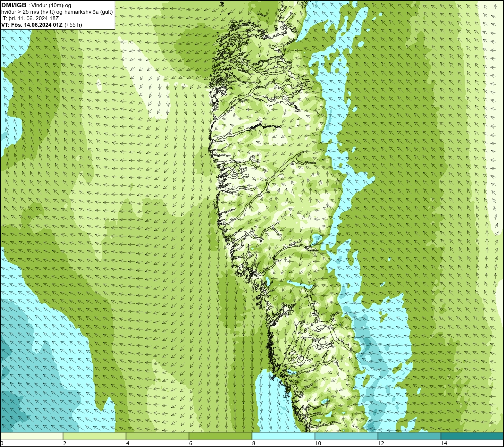Click the 2–4 m/s light green swatch
Viewport: 504px width, 447px height.
click(95, 436)
